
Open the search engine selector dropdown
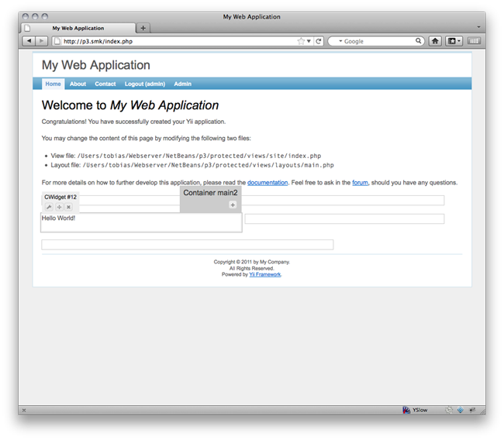(340, 41)
